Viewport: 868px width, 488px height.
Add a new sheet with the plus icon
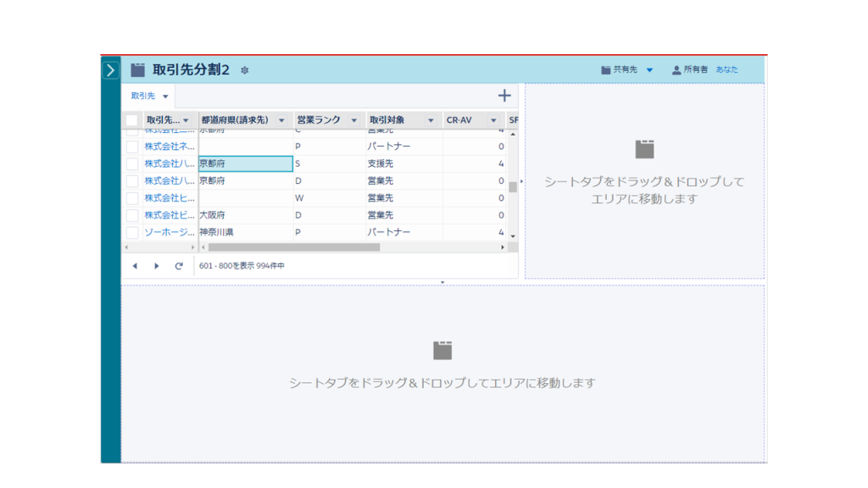point(504,96)
